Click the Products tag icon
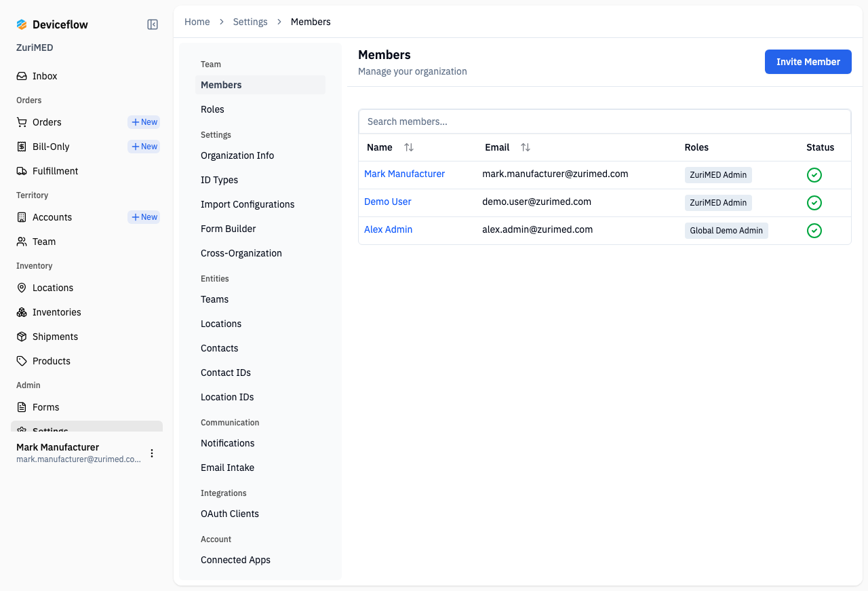 (x=22, y=361)
